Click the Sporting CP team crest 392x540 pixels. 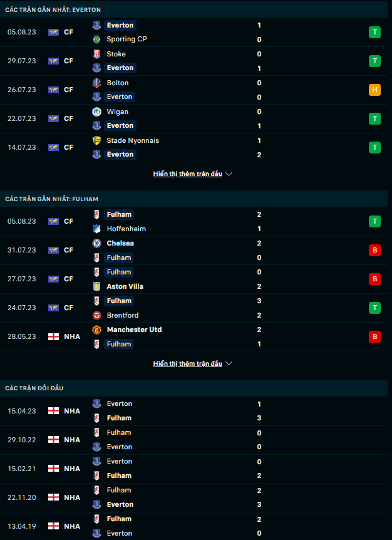[x=96, y=39]
